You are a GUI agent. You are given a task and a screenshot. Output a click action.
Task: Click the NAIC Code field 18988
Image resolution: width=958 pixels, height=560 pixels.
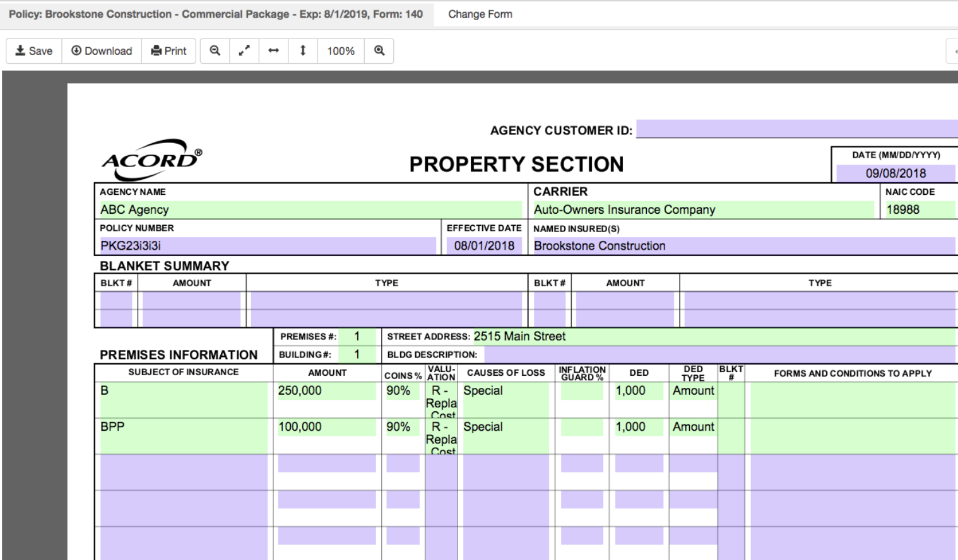(920, 209)
